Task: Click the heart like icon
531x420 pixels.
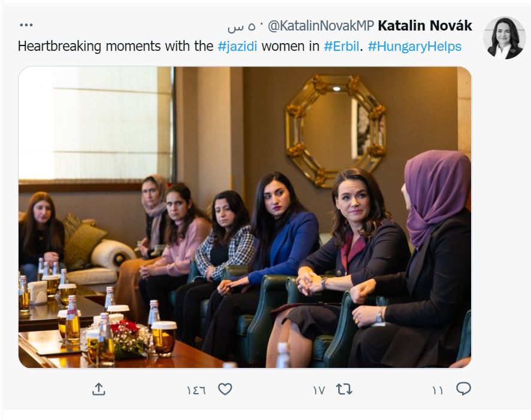Action: (225, 389)
